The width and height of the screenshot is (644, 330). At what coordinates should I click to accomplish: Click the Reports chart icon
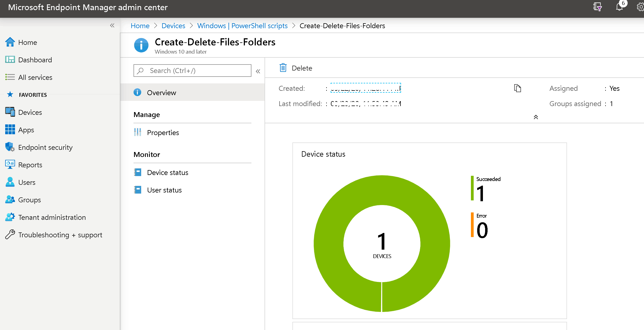click(10, 165)
